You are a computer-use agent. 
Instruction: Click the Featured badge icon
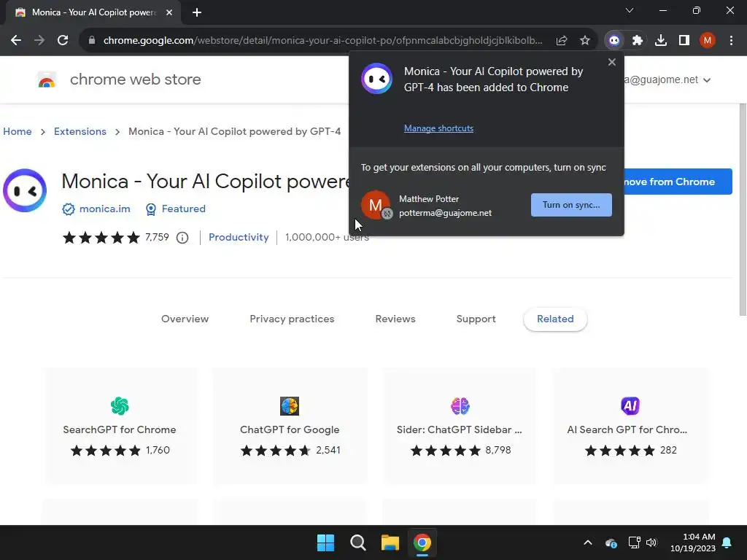tap(150, 209)
